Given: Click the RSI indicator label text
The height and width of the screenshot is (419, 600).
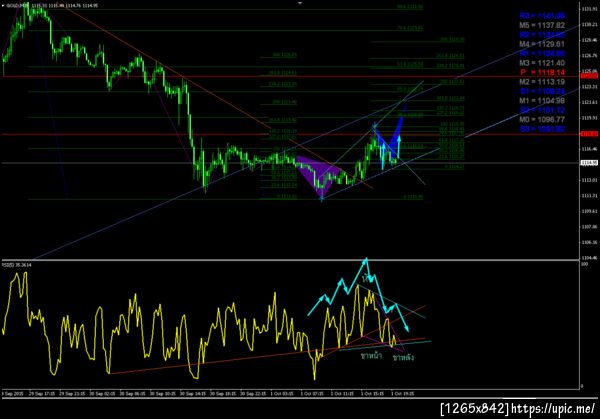Looking at the screenshot, I should click(x=17, y=265).
